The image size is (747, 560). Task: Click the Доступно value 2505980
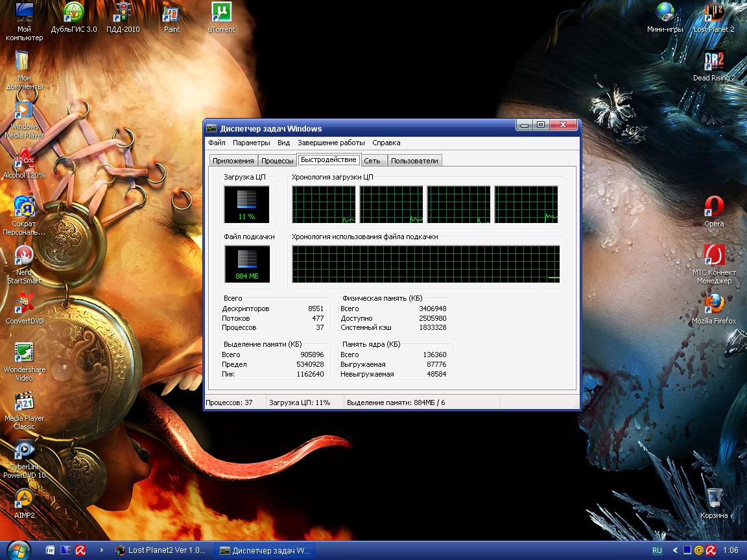click(x=433, y=318)
